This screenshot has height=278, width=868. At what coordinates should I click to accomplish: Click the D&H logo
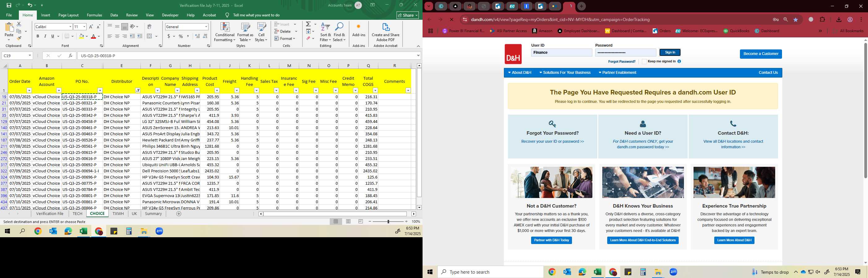pyautogui.click(x=513, y=54)
